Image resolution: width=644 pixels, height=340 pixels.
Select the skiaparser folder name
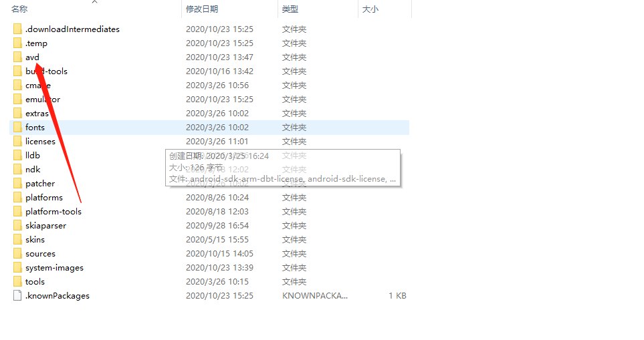point(45,226)
